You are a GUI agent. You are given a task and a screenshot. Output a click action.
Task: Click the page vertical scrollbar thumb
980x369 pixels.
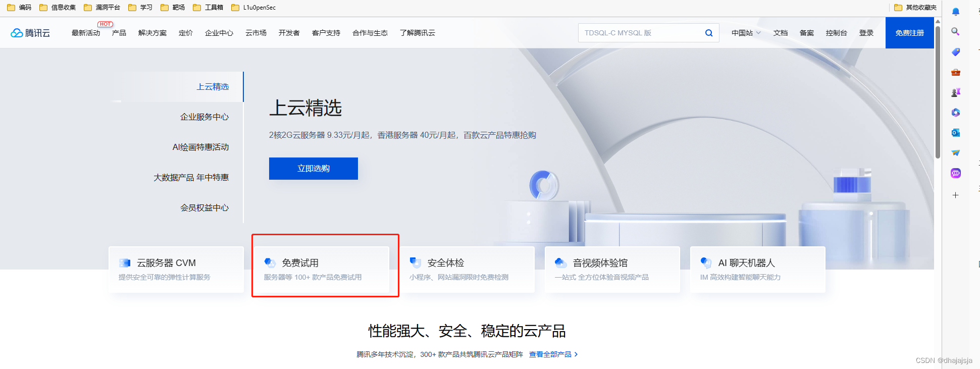click(938, 92)
